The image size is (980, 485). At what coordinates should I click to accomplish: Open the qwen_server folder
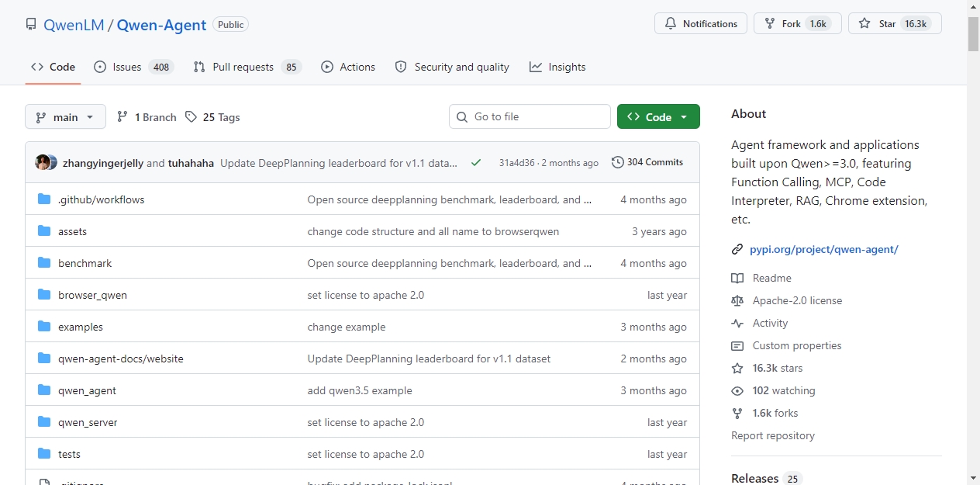click(88, 422)
